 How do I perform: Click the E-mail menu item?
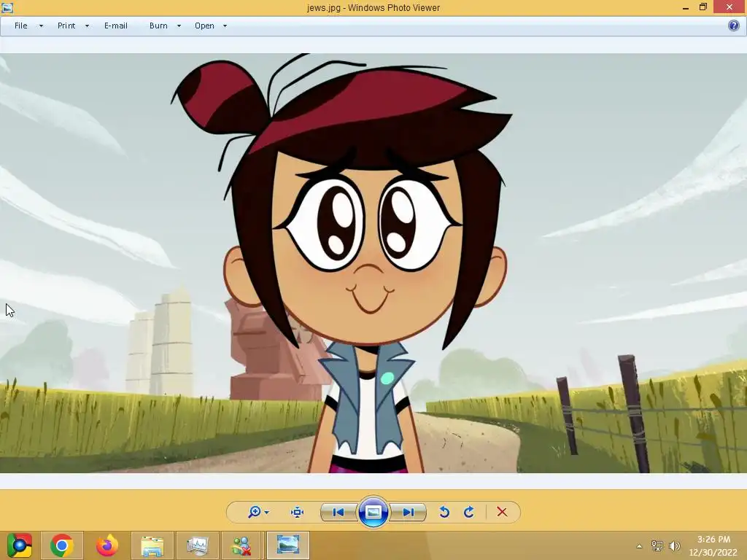pos(116,26)
